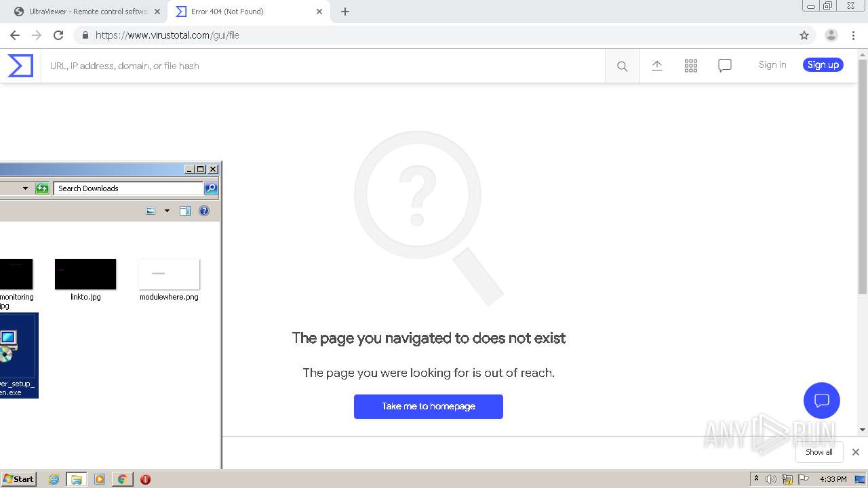The height and width of the screenshot is (488, 868).
Task: Reload the page with the refresh icon
Action: coord(58,35)
